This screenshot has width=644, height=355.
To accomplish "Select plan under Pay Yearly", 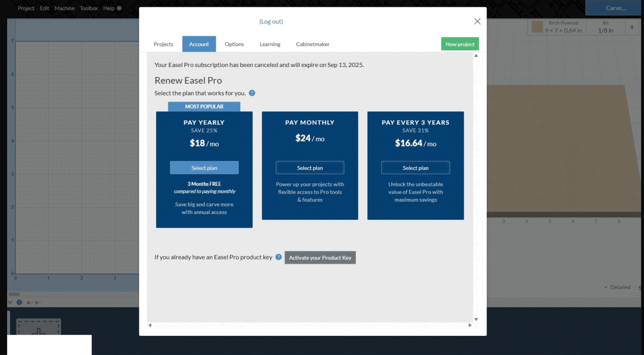I will click(204, 168).
